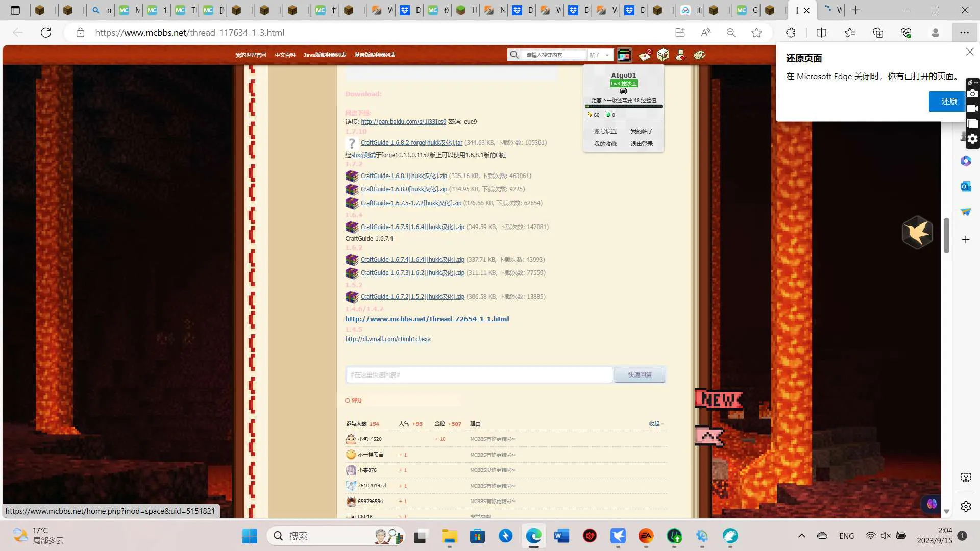Image resolution: width=980 pixels, height=551 pixels.
Task: Click the zoom magnifier icon in address bar
Action: 731,33
